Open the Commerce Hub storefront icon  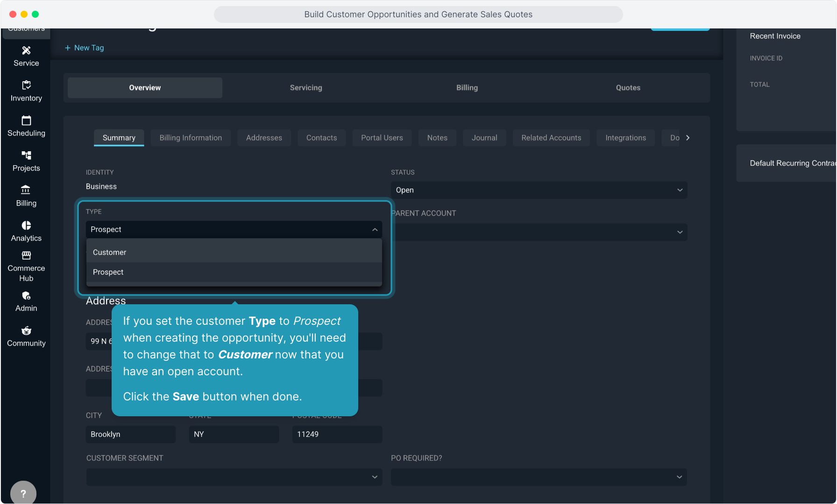(x=26, y=256)
